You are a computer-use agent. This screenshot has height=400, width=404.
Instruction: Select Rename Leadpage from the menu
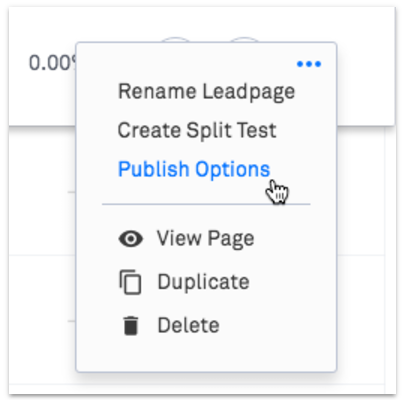point(206,92)
